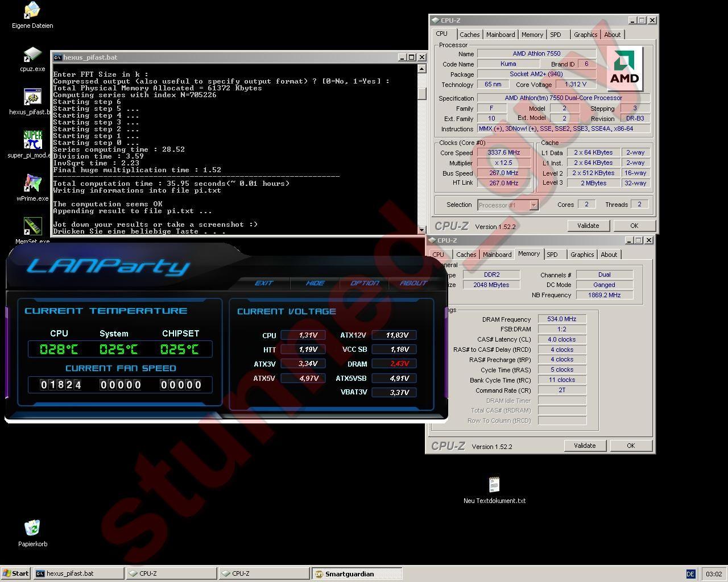Image resolution: width=728 pixels, height=582 pixels.
Task: Switch to CPU tab in bottom CPU-Z
Action: [438, 255]
